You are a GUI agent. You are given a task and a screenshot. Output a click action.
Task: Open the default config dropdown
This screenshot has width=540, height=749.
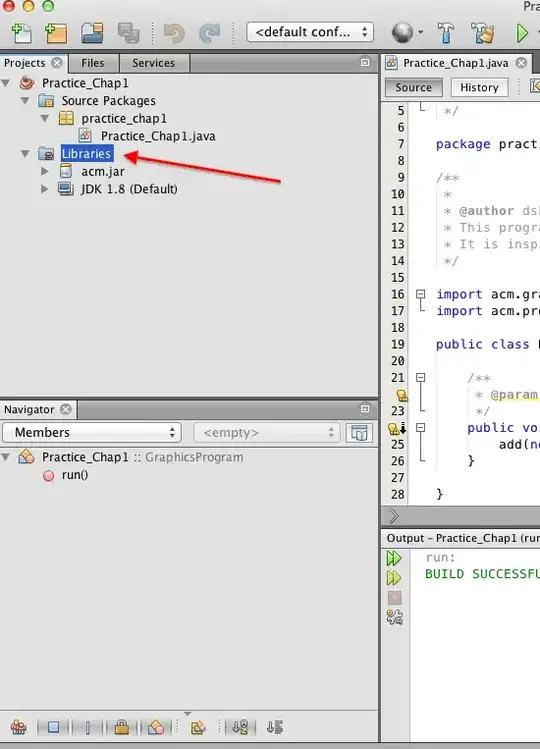(310, 32)
